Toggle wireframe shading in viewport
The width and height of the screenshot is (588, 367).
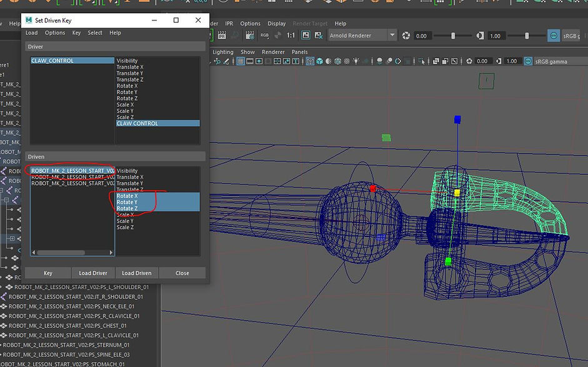coord(310,61)
